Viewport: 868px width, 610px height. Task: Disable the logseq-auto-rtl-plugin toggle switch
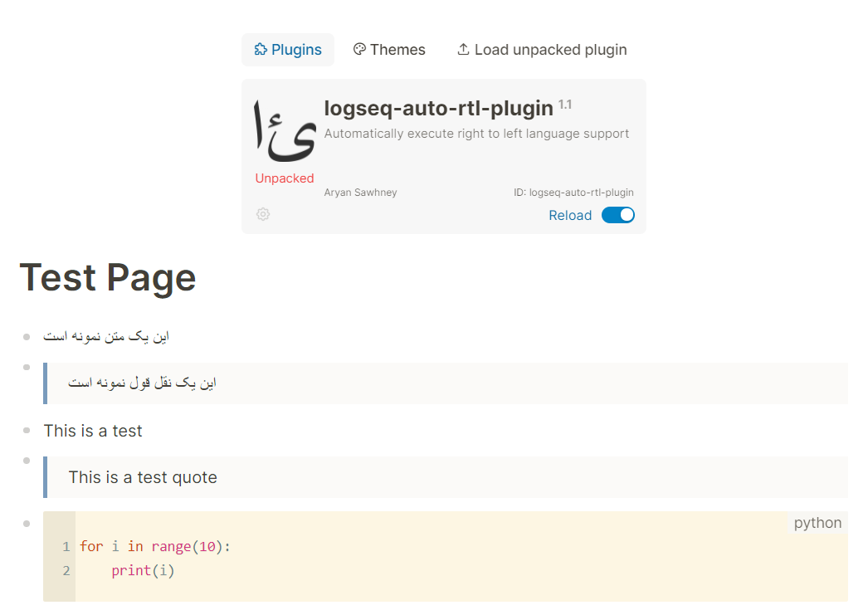617,215
